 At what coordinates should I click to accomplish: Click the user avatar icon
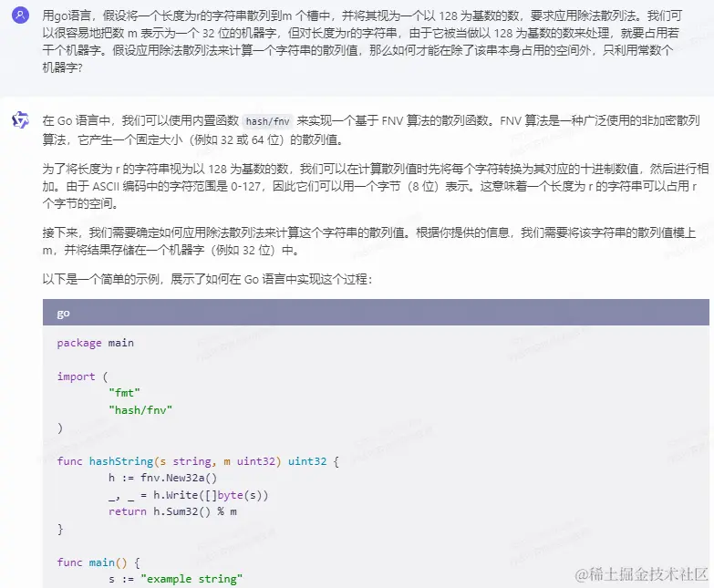[x=20, y=15]
